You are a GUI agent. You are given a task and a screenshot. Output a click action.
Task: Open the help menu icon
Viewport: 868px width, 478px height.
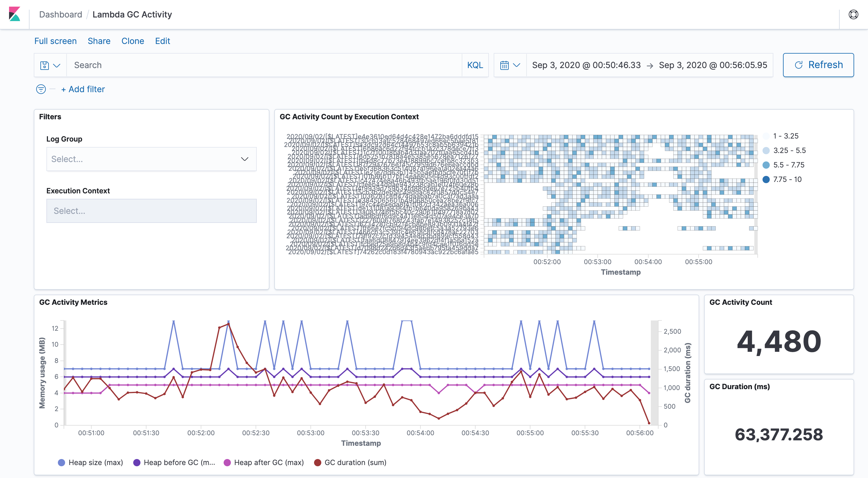click(853, 14)
